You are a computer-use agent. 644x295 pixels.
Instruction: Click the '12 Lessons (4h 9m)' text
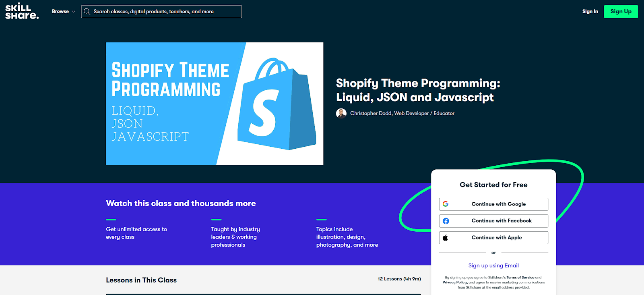[x=399, y=279]
